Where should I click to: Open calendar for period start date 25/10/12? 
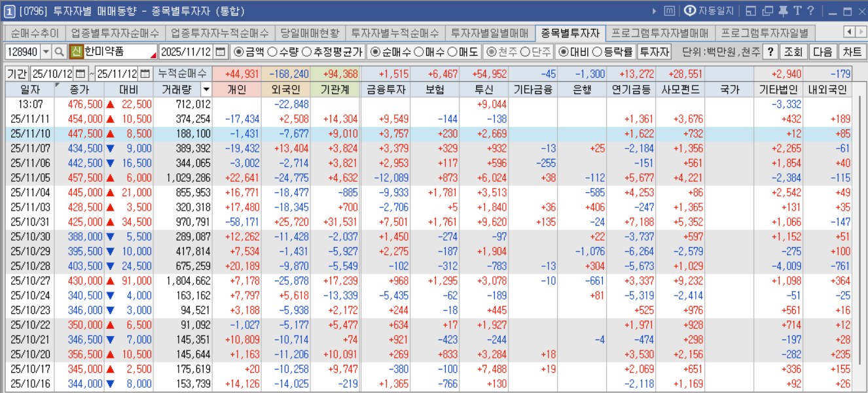[81, 73]
